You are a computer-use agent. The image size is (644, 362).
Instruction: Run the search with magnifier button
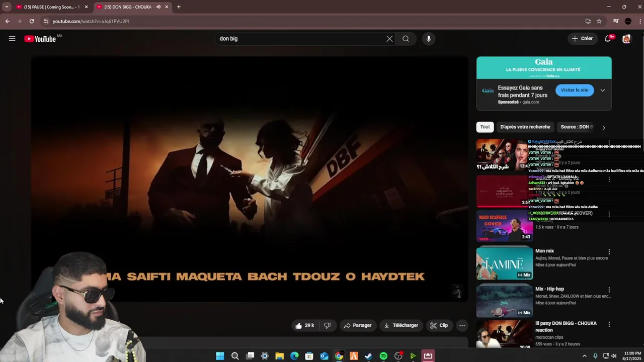coord(406,39)
